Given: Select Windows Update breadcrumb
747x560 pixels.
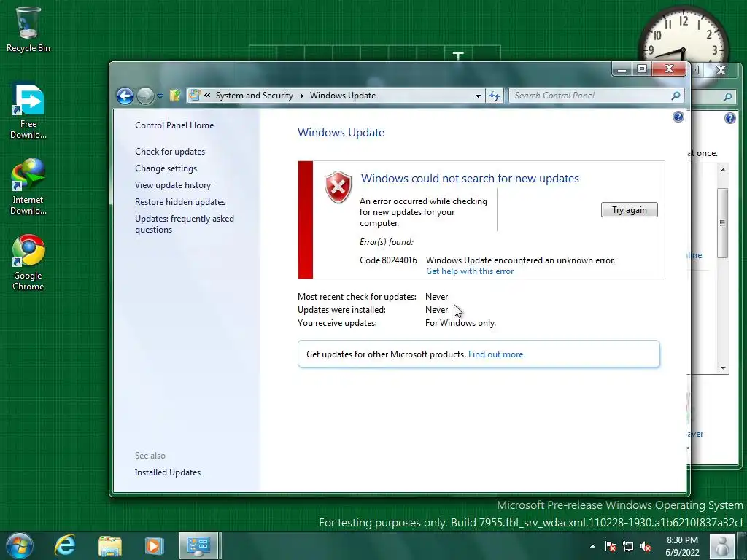Looking at the screenshot, I should pos(343,96).
